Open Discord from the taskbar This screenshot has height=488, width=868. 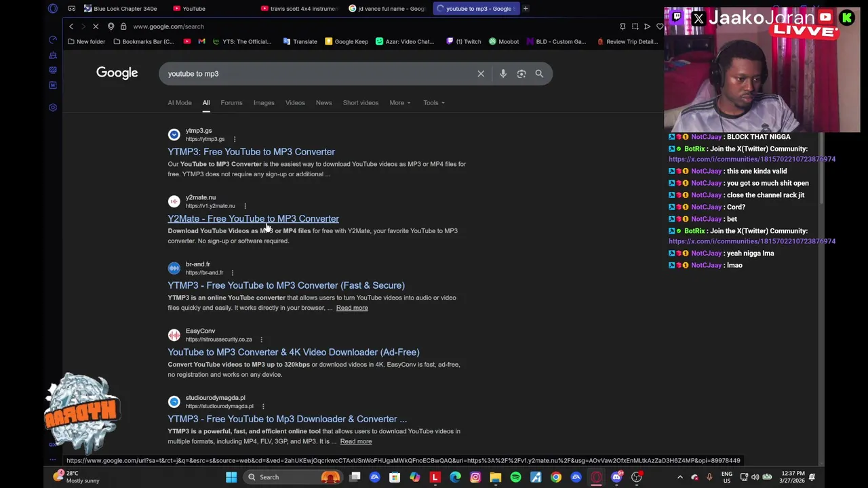click(x=616, y=477)
